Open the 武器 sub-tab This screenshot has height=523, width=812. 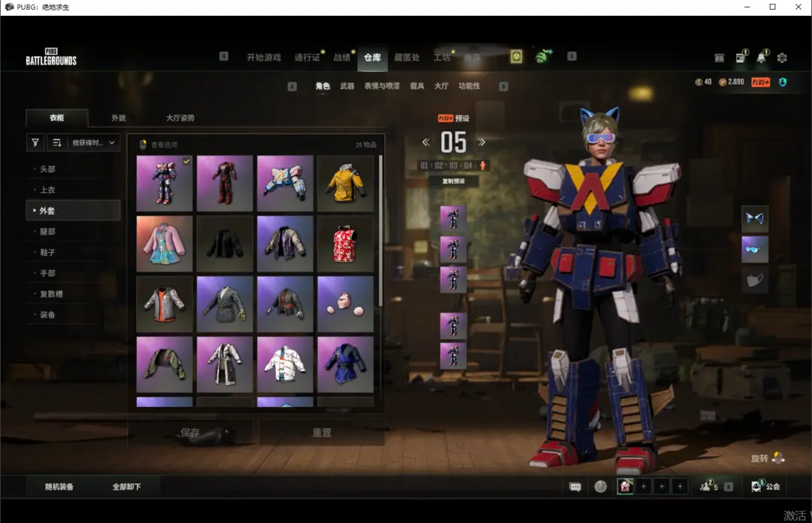pos(347,86)
